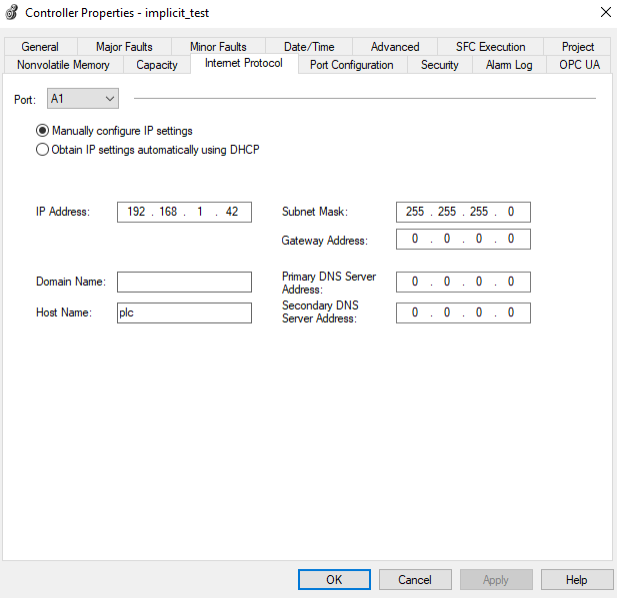
Task: Open the Major Faults tab
Action: (x=124, y=46)
